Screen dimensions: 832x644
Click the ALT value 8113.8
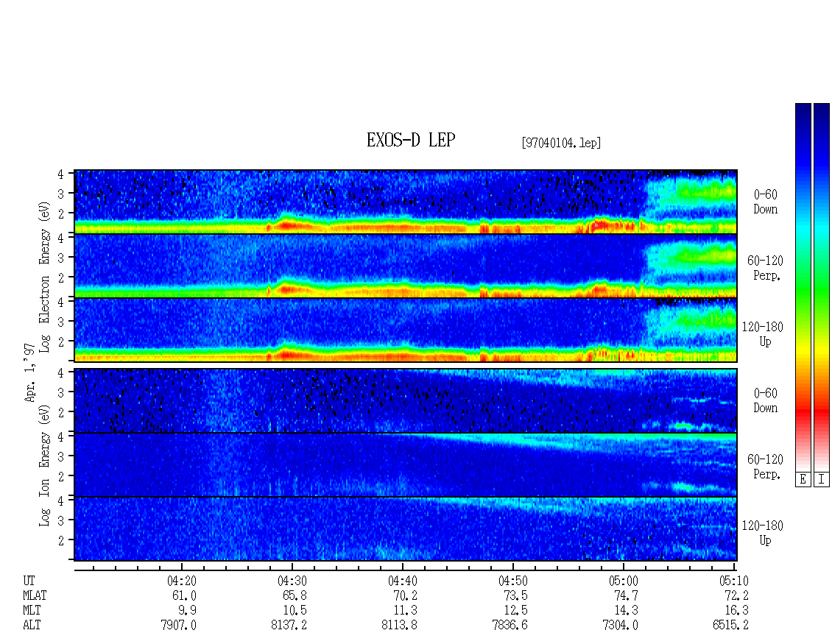coord(400,625)
